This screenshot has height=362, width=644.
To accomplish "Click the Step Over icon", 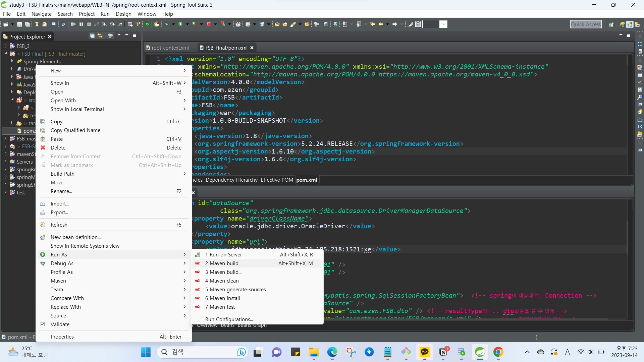I will coord(112,24).
